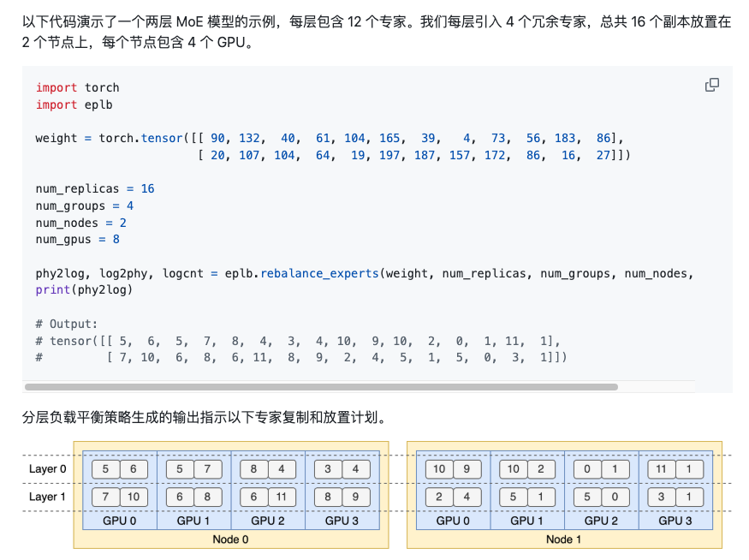The width and height of the screenshot is (749, 560).
Task: Click the weight value 183 in the tensor
Action: pyautogui.click(x=565, y=138)
